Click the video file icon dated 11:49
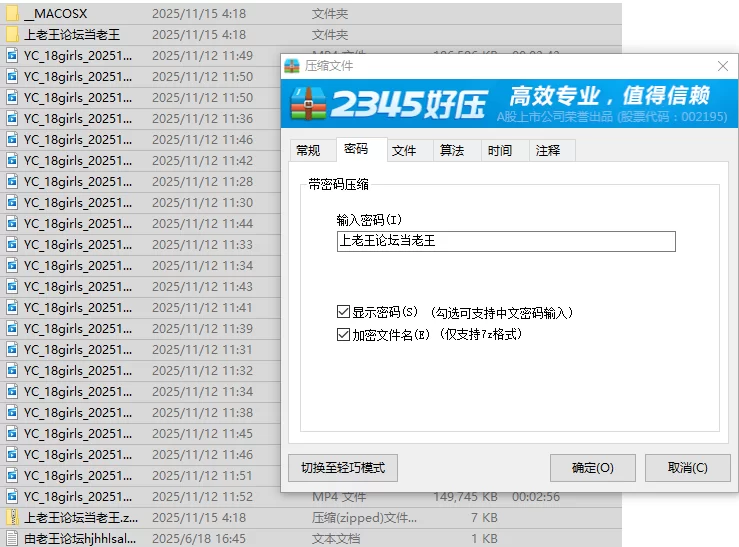 (12, 56)
